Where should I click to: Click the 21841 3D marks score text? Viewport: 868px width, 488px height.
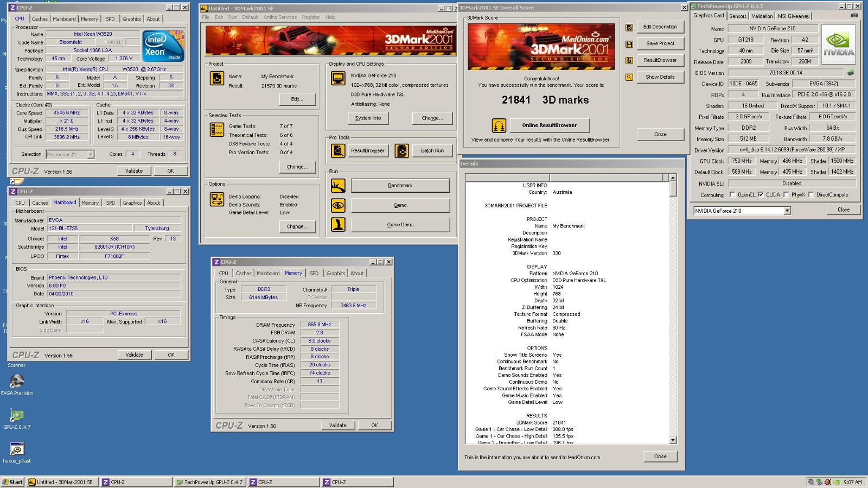click(545, 100)
